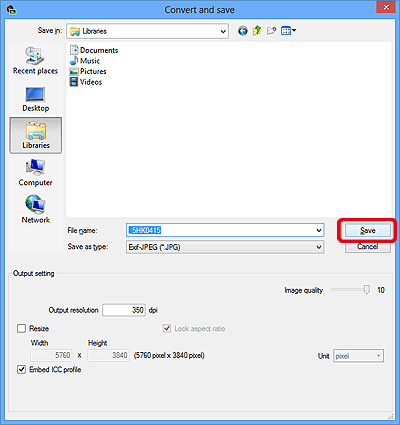Click the Save button

pos(367,230)
